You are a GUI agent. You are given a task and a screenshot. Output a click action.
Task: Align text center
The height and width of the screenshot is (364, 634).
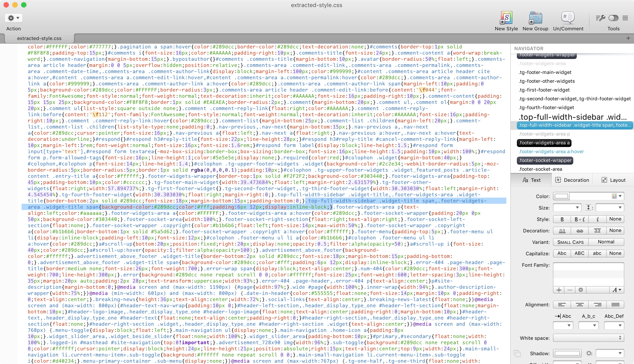click(579, 305)
